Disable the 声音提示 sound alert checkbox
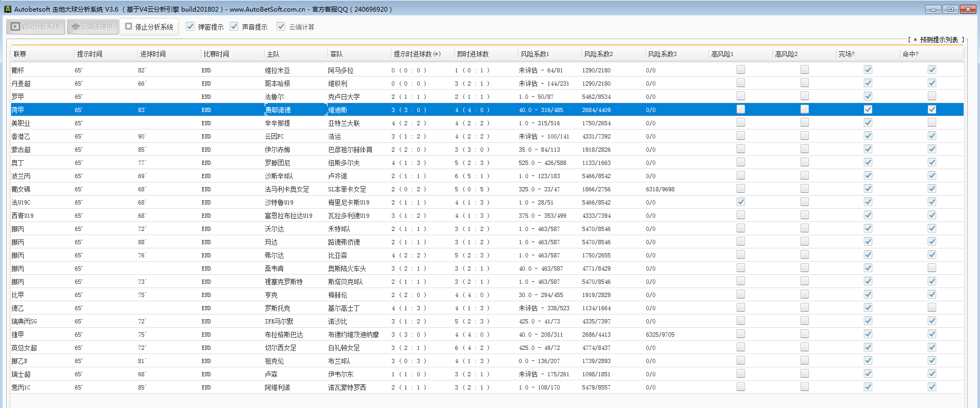980x408 pixels. tap(234, 26)
